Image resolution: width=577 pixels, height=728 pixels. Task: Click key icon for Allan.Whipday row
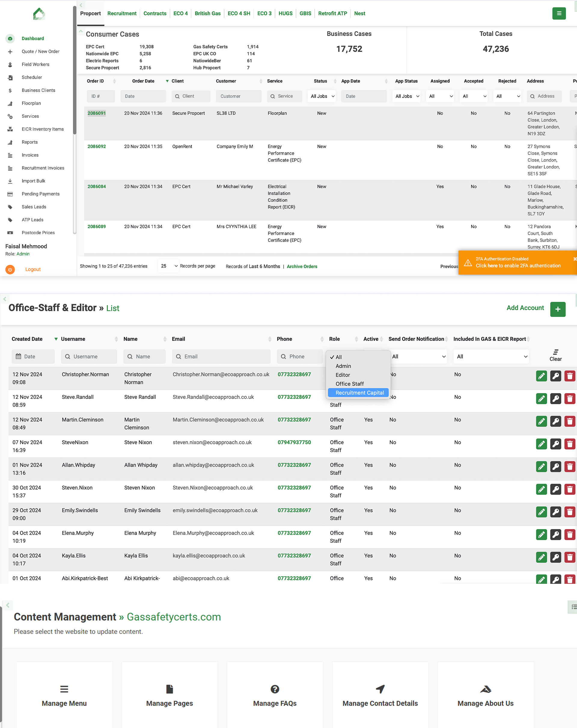555,466
